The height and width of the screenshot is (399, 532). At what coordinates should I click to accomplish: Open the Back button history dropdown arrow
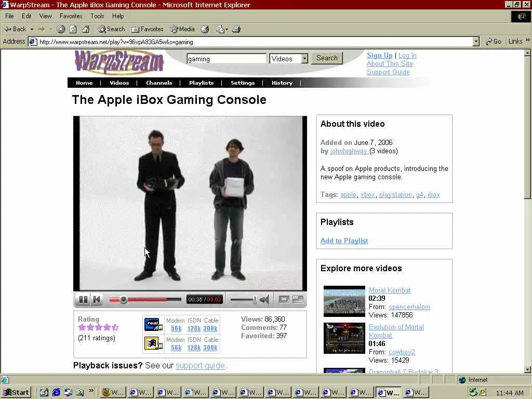(x=32, y=29)
